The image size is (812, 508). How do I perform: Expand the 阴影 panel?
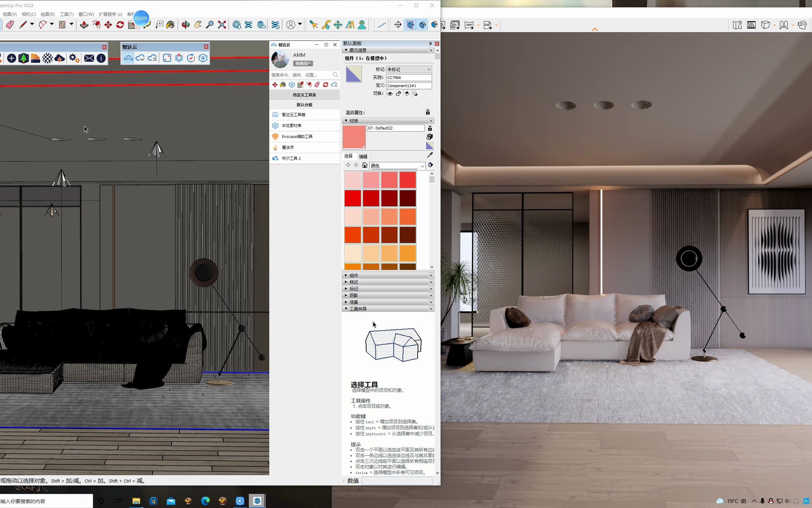[x=346, y=295]
